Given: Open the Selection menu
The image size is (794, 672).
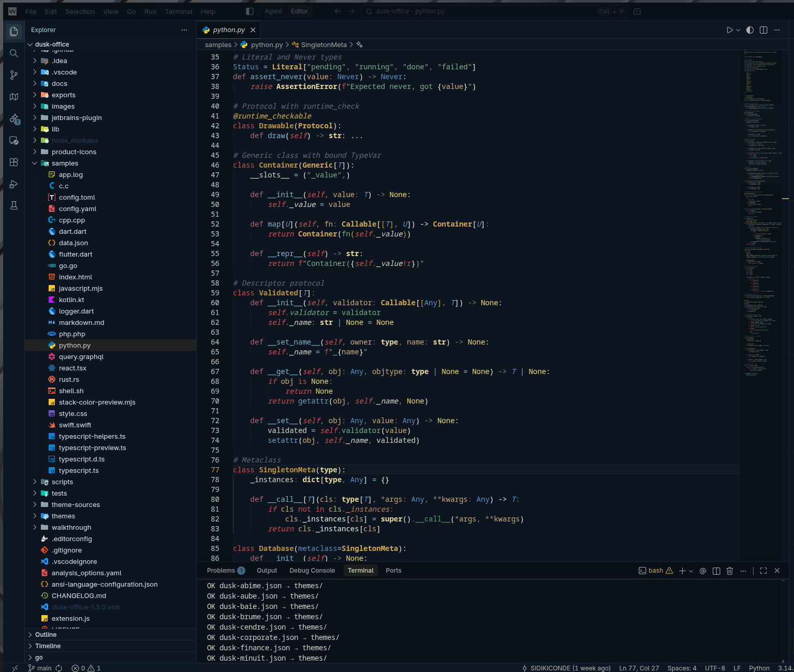Looking at the screenshot, I should click(80, 11).
